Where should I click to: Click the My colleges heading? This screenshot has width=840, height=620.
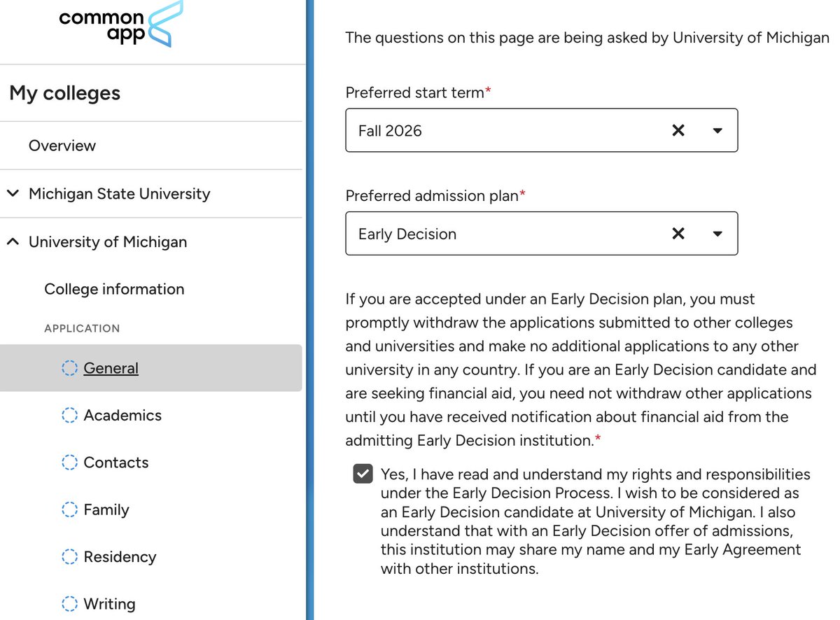(65, 93)
